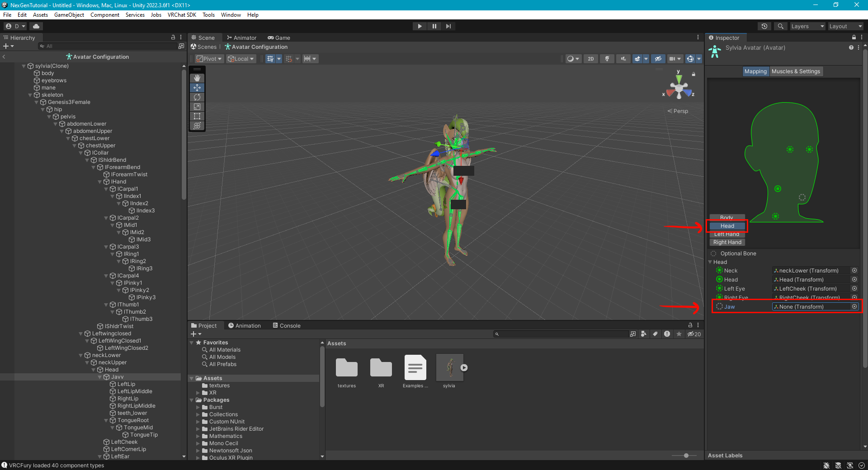Search by label tag icon in Project
Viewport: 868px width, 470px height.
pos(656,334)
